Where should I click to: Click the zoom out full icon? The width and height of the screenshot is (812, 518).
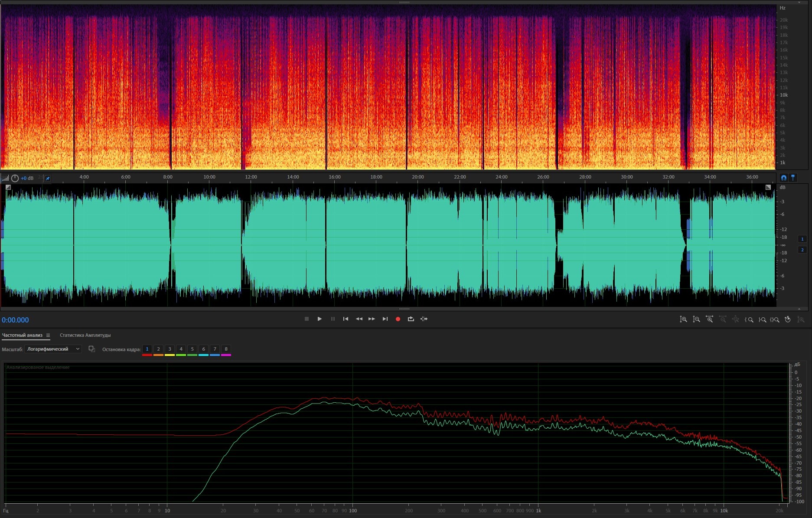click(x=736, y=319)
